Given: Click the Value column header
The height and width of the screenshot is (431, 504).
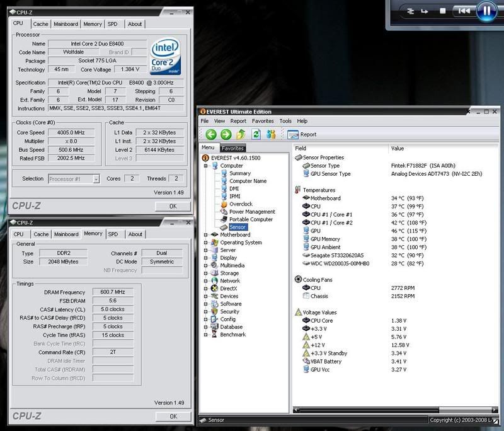Looking at the screenshot, I should point(443,149).
